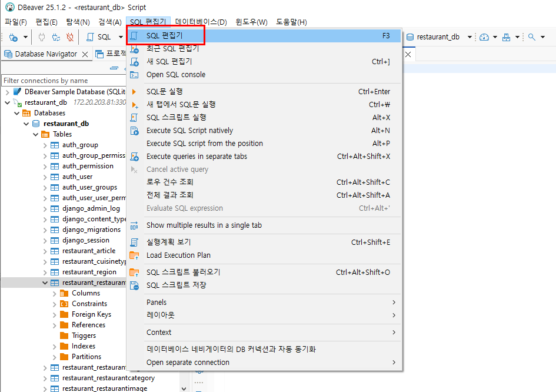This screenshot has height=392, width=556.
Task: Select the restaurant_region table
Action: [89, 272]
